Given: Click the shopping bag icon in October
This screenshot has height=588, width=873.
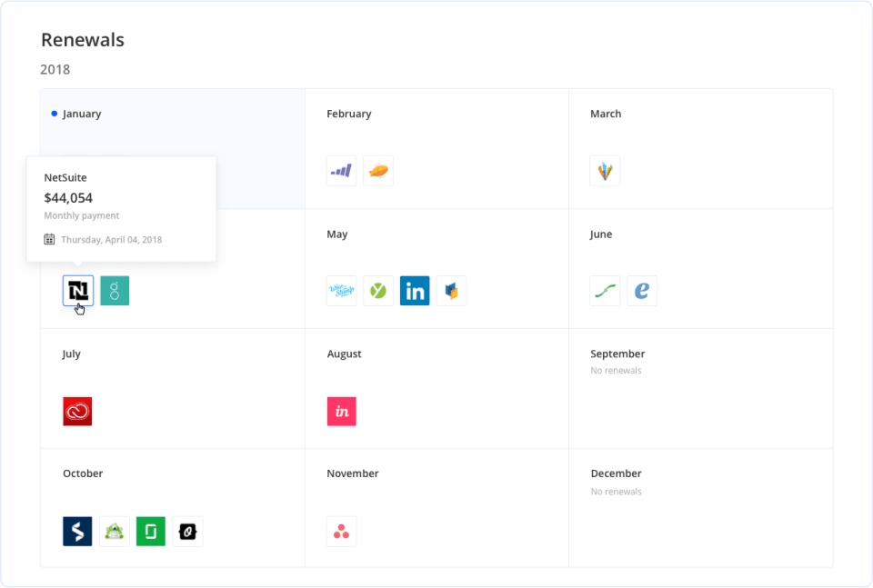Looking at the screenshot, I should pos(115,532).
